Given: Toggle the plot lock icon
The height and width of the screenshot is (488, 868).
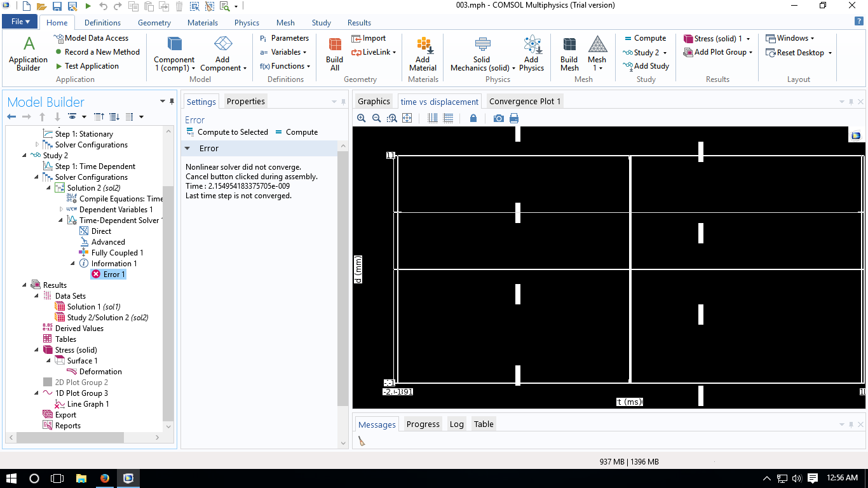Looking at the screenshot, I should coord(473,118).
